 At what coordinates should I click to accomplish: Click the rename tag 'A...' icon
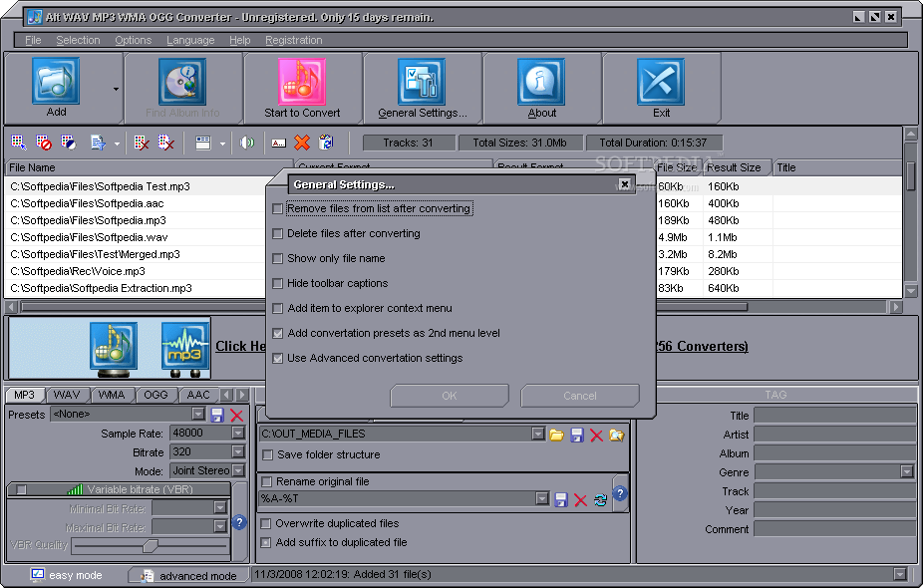click(x=278, y=144)
